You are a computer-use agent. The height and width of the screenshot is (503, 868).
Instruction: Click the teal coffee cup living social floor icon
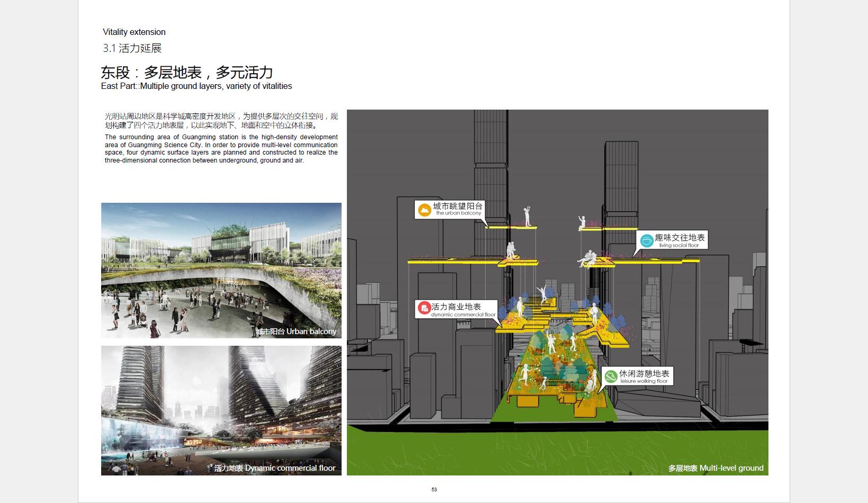coord(647,240)
